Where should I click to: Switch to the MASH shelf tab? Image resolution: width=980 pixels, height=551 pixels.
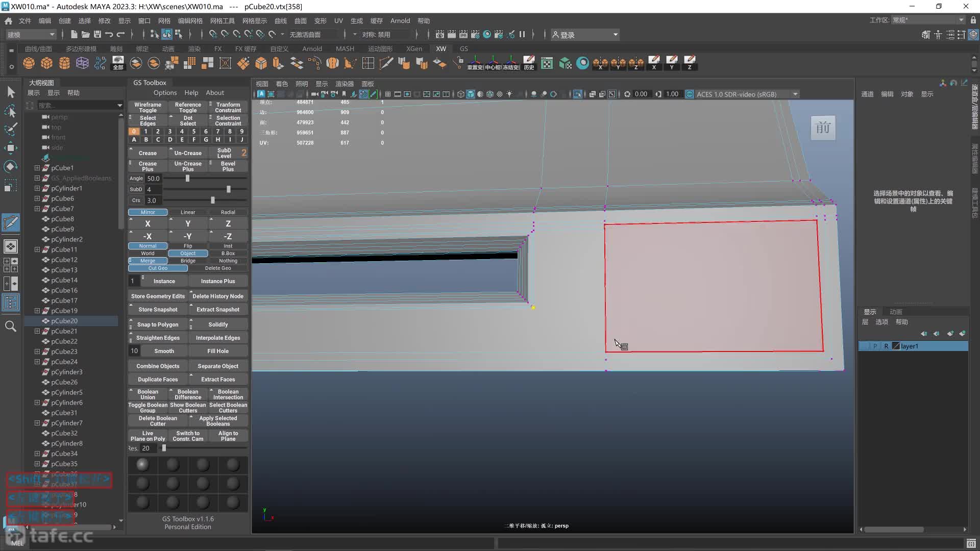[x=345, y=48]
